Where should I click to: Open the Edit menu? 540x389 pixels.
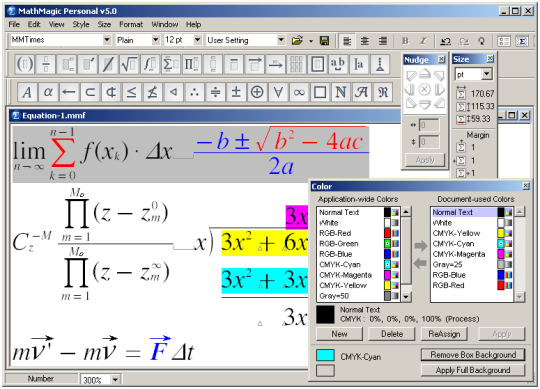pyautogui.click(x=34, y=24)
